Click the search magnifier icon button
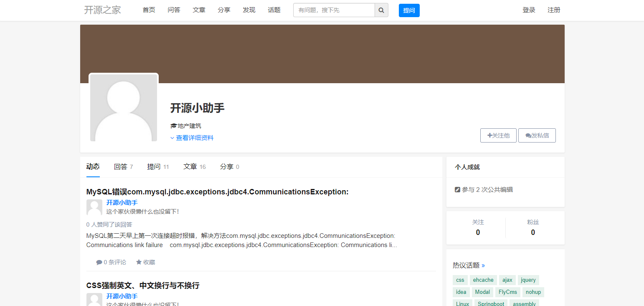This screenshot has height=306, width=644. (381, 10)
